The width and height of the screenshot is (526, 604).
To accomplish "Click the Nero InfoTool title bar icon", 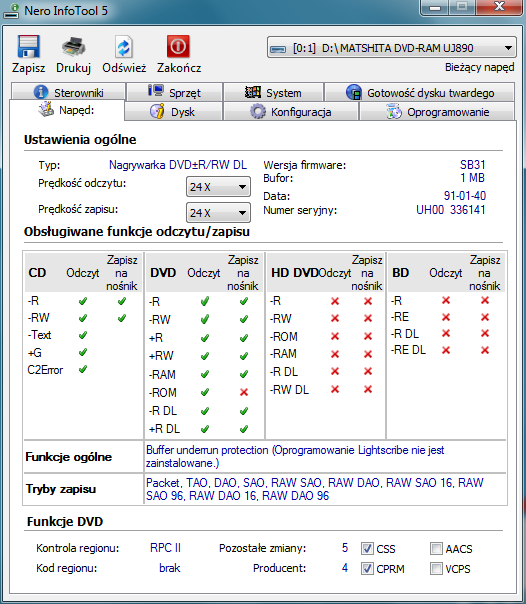I will coord(11,11).
